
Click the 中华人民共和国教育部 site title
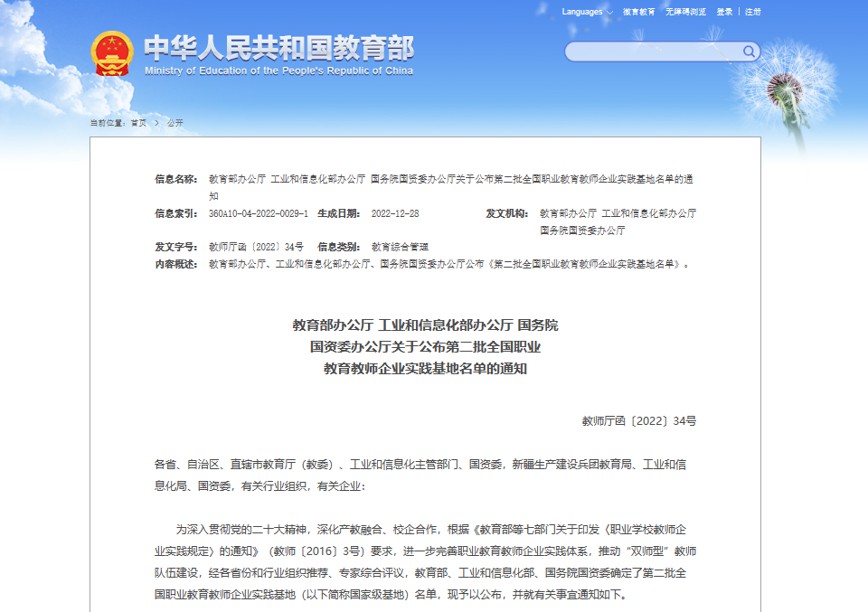coord(278,46)
